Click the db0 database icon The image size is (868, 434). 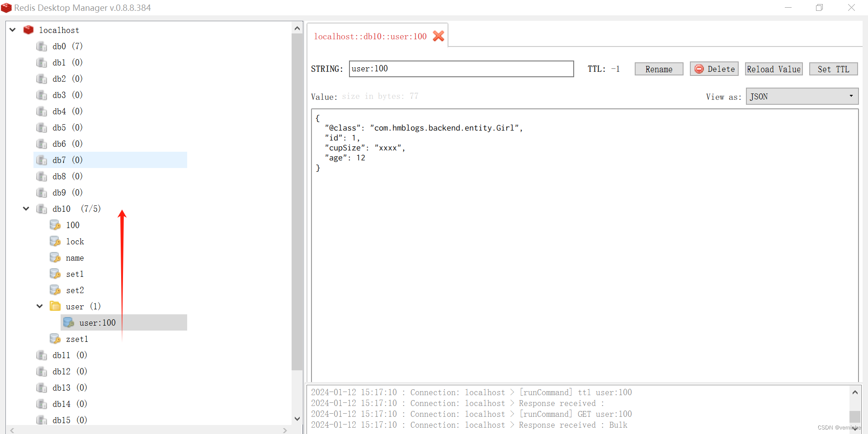pyautogui.click(x=42, y=46)
